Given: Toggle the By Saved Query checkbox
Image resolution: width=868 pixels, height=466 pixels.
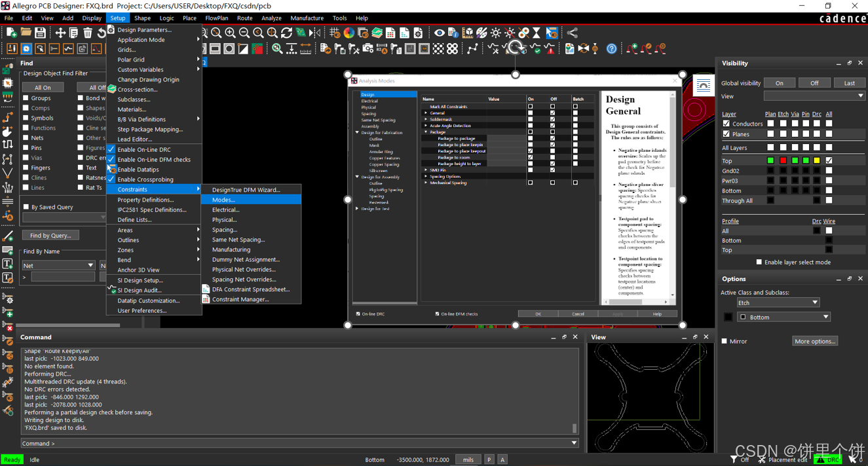Looking at the screenshot, I should click(26, 207).
